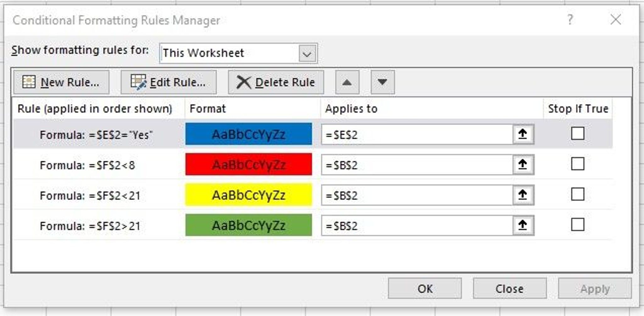
Task: Select the Edit Rule pencil icon
Action: tap(138, 82)
